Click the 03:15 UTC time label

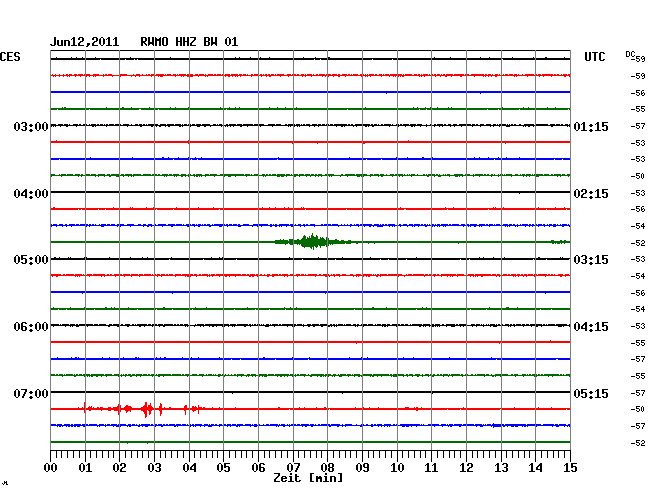click(591, 260)
